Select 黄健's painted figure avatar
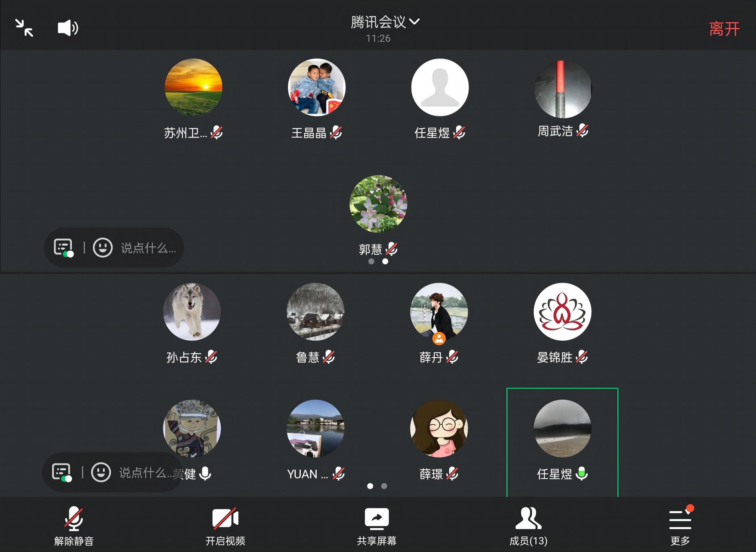756x552 pixels. tap(192, 428)
